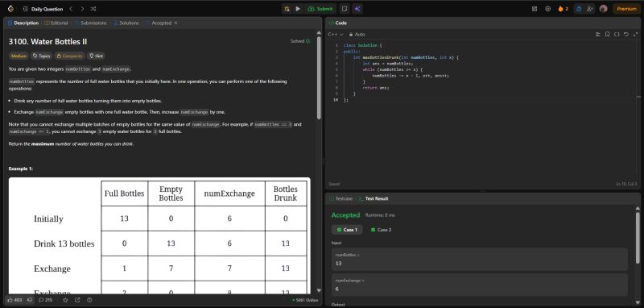Switch to the Editorial tab

point(56,23)
